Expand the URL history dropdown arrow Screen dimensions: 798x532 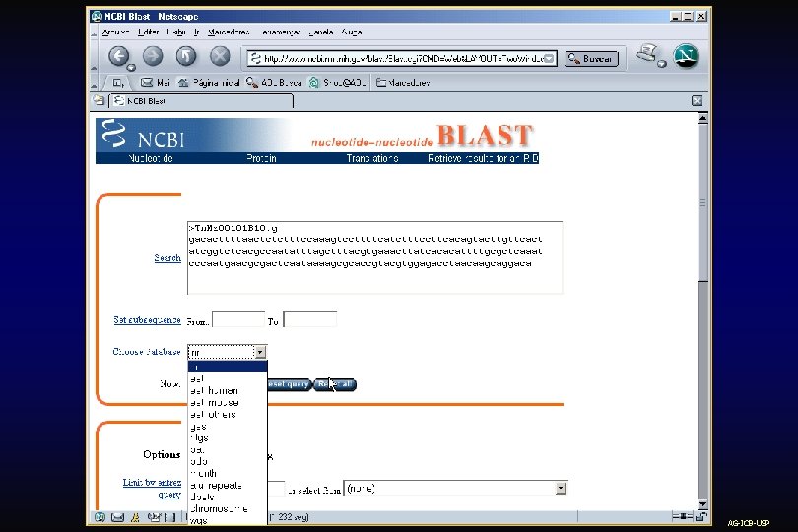point(550,58)
